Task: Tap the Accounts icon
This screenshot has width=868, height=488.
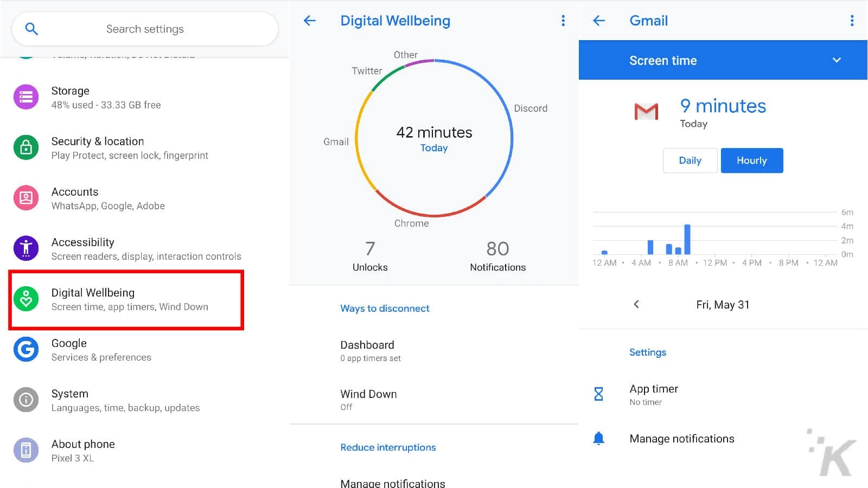Action: point(26,198)
